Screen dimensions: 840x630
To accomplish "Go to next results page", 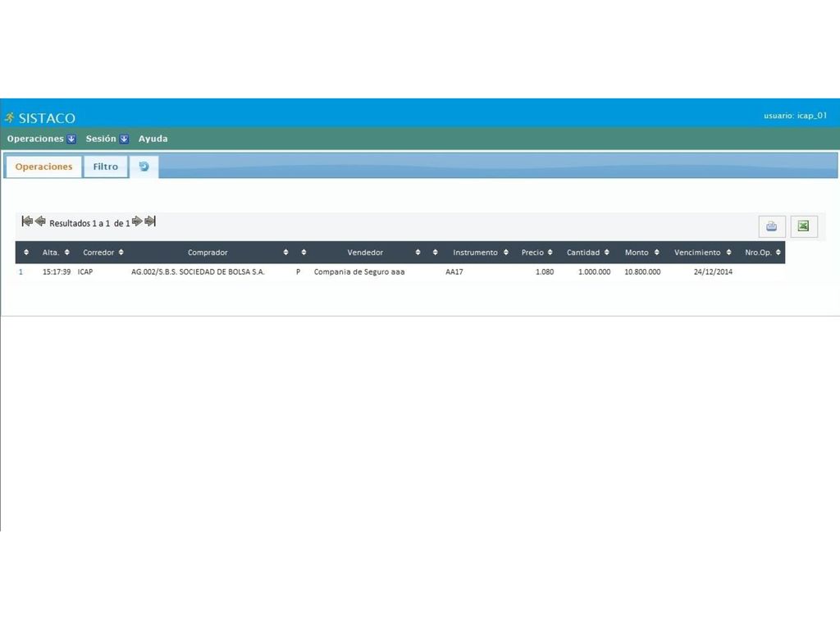I will point(137,221).
